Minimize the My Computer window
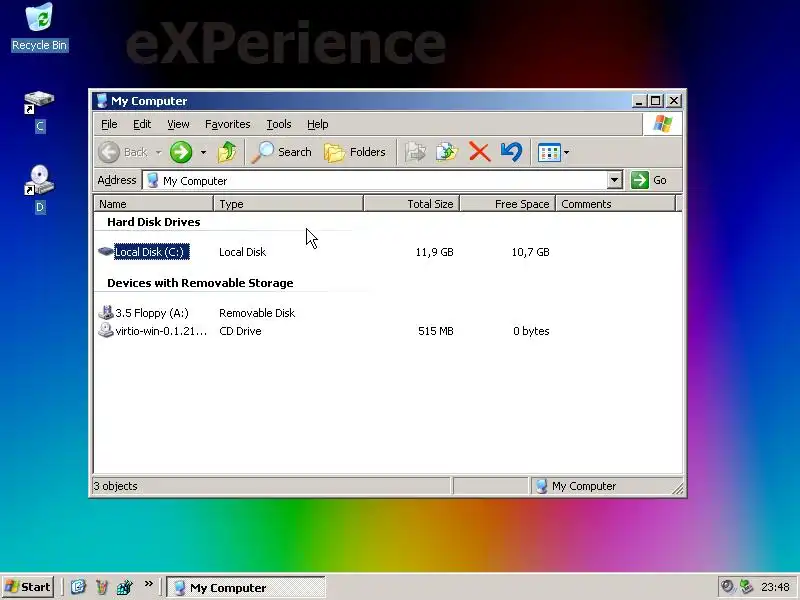 pyautogui.click(x=639, y=101)
